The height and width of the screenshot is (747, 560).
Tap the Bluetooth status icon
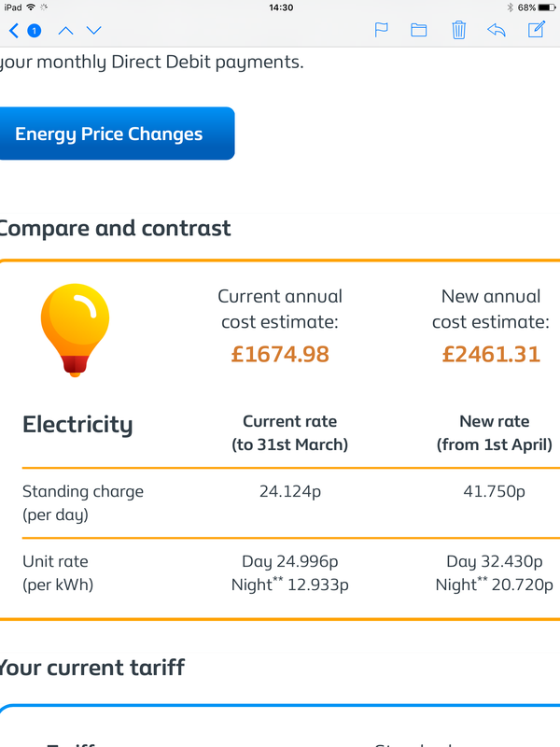tap(511, 7)
